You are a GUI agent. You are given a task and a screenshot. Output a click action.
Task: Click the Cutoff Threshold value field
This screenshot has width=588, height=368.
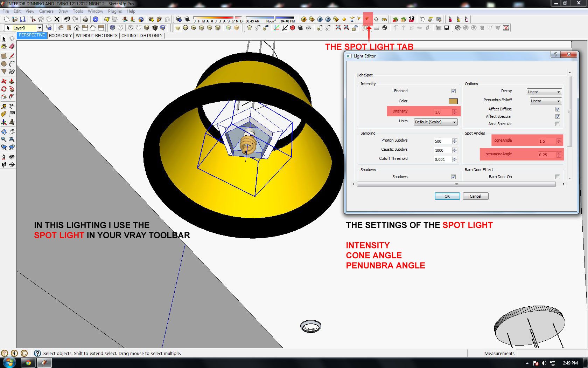click(x=442, y=159)
